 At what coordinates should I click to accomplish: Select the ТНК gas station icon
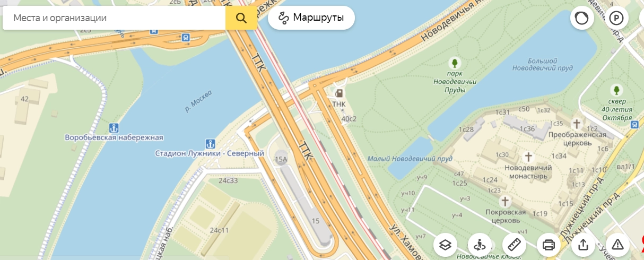[338, 93]
